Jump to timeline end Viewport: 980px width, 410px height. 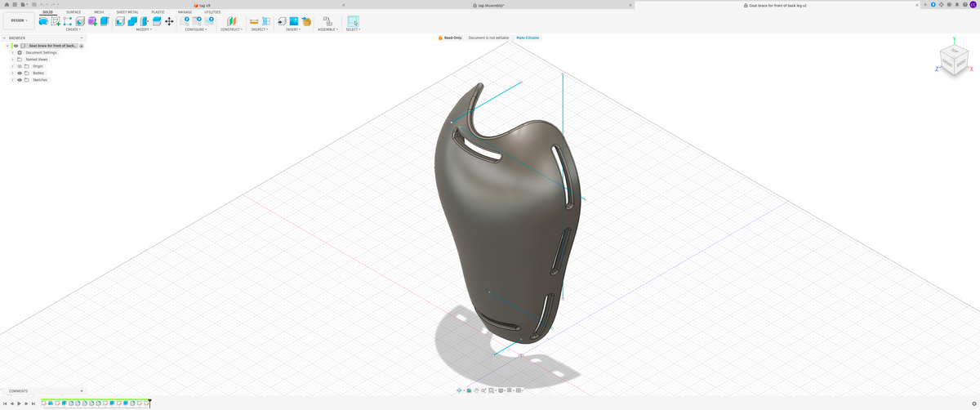pos(33,403)
